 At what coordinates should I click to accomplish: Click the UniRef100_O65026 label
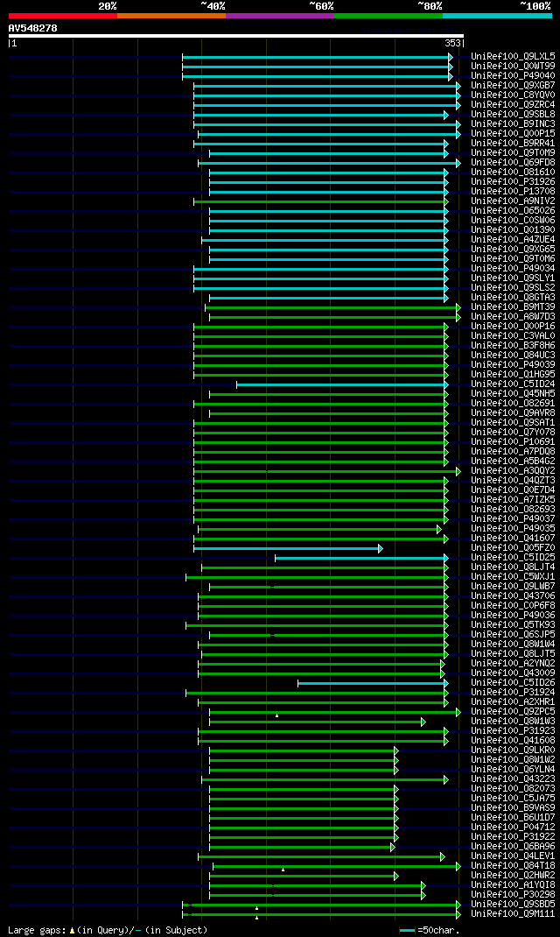click(x=513, y=210)
